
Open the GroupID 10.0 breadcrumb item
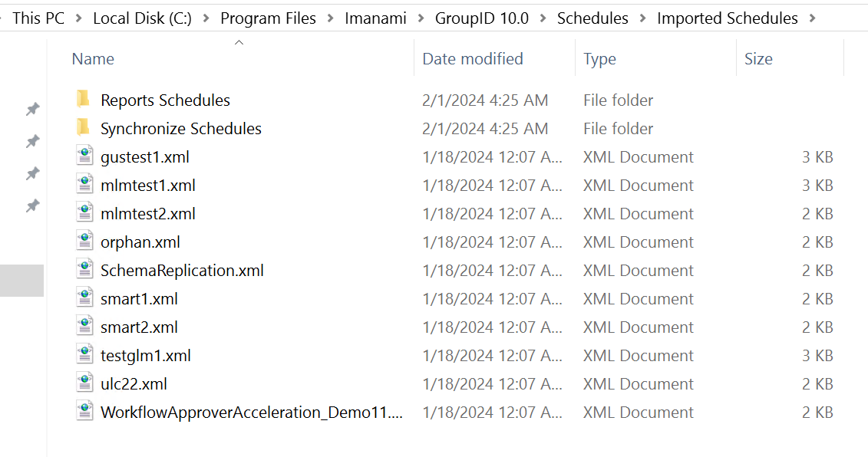[x=481, y=18]
